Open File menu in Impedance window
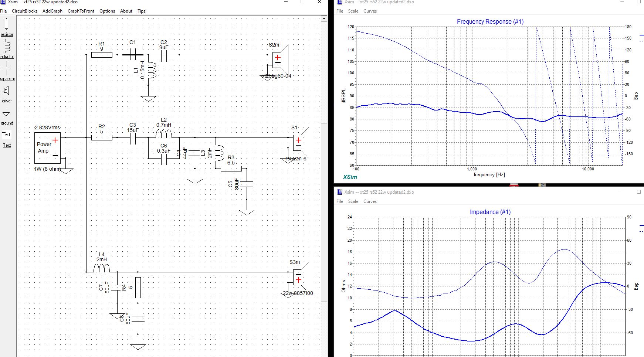644x357 pixels. coord(340,201)
